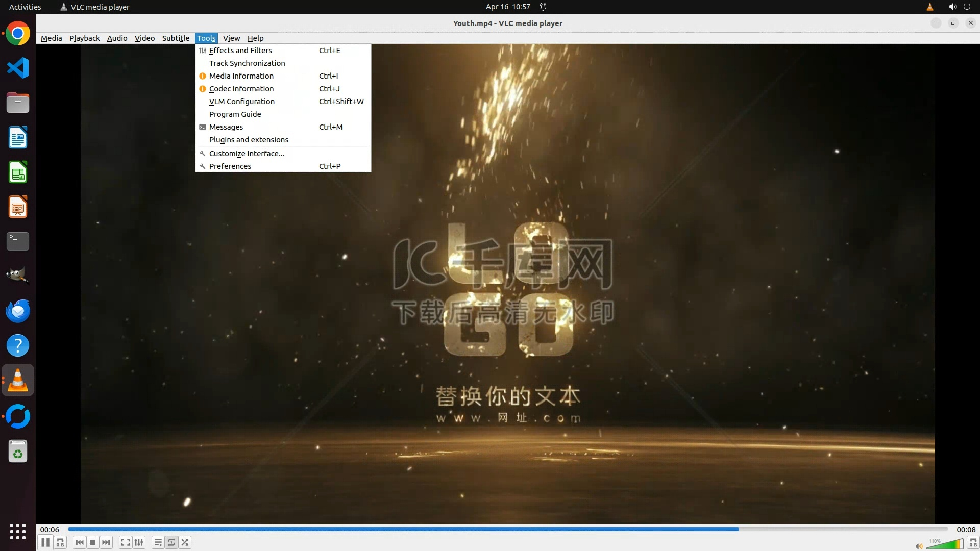980x551 pixels.
Task: Select Codec Information from Tools menu
Action: 241,89
